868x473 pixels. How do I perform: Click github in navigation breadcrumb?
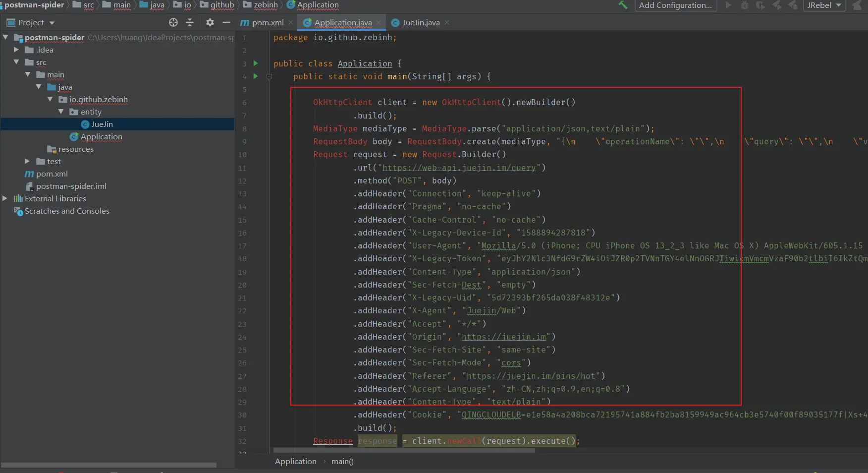(x=222, y=5)
